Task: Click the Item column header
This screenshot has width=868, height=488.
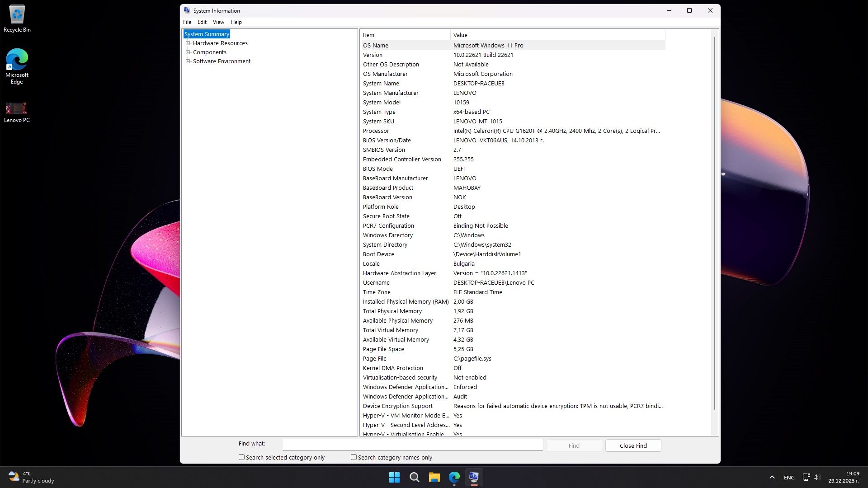Action: [406, 35]
